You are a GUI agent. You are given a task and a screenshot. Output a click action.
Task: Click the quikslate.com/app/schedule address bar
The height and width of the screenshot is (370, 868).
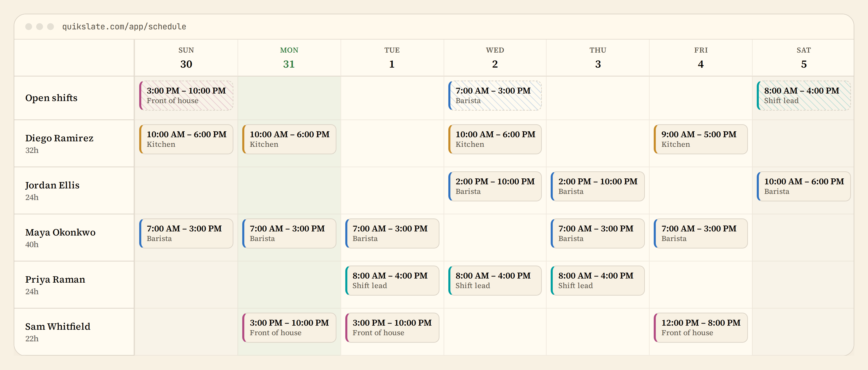tap(124, 27)
